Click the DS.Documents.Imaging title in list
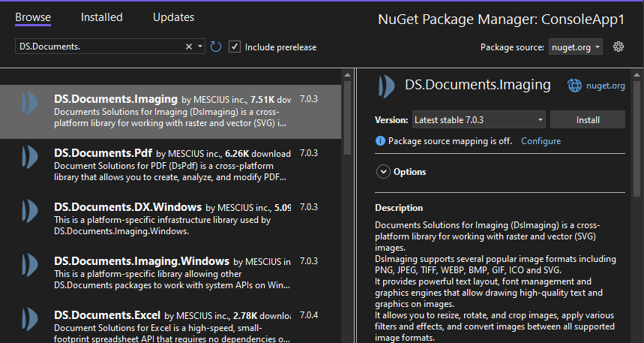The width and height of the screenshot is (644, 343). point(115,99)
